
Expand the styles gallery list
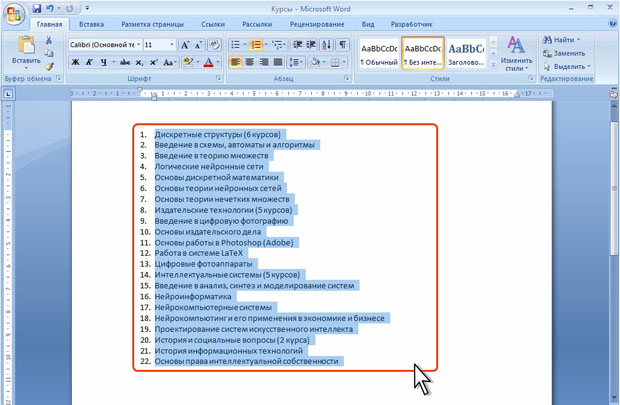491,64
